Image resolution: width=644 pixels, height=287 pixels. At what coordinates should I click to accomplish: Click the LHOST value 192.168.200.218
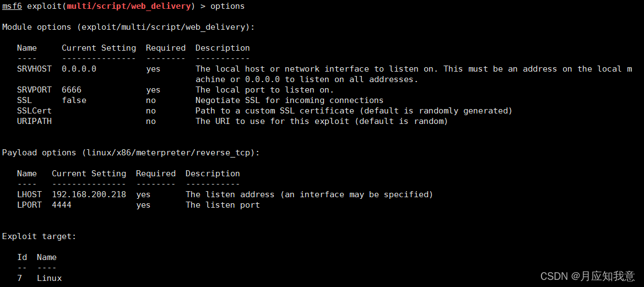[89, 194]
